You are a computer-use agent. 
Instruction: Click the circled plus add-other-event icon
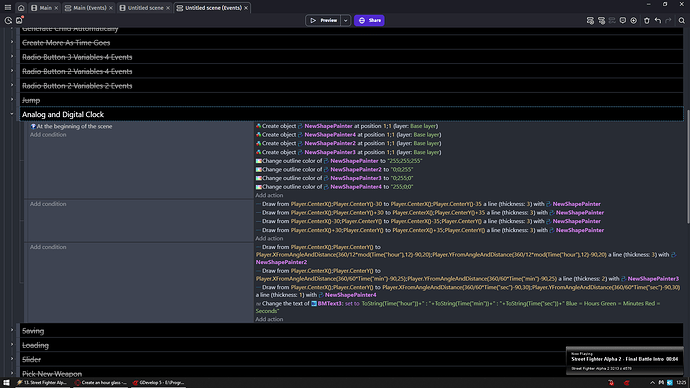tap(634, 20)
